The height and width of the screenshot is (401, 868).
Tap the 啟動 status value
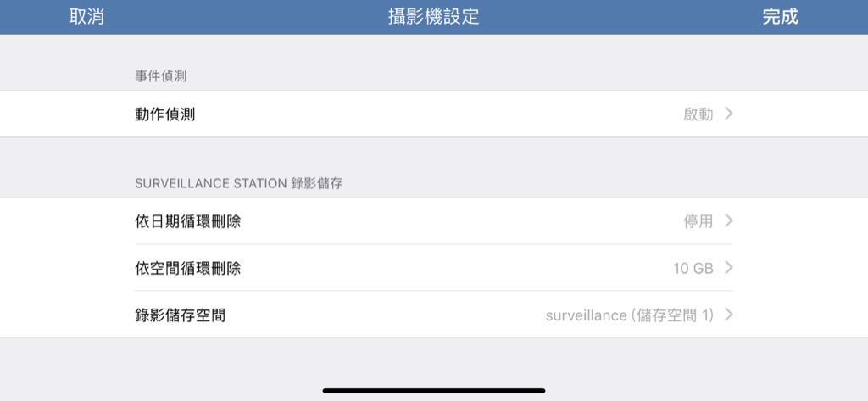coord(698,114)
